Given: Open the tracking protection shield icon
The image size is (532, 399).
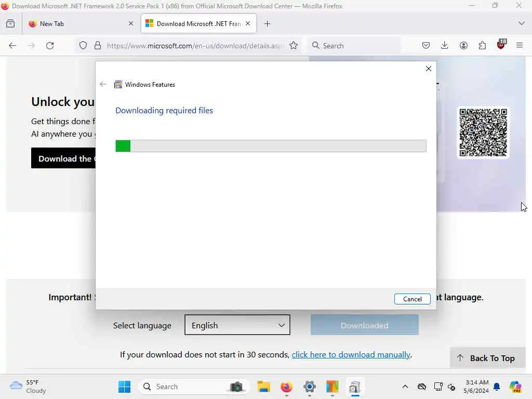Looking at the screenshot, I should click(x=83, y=46).
